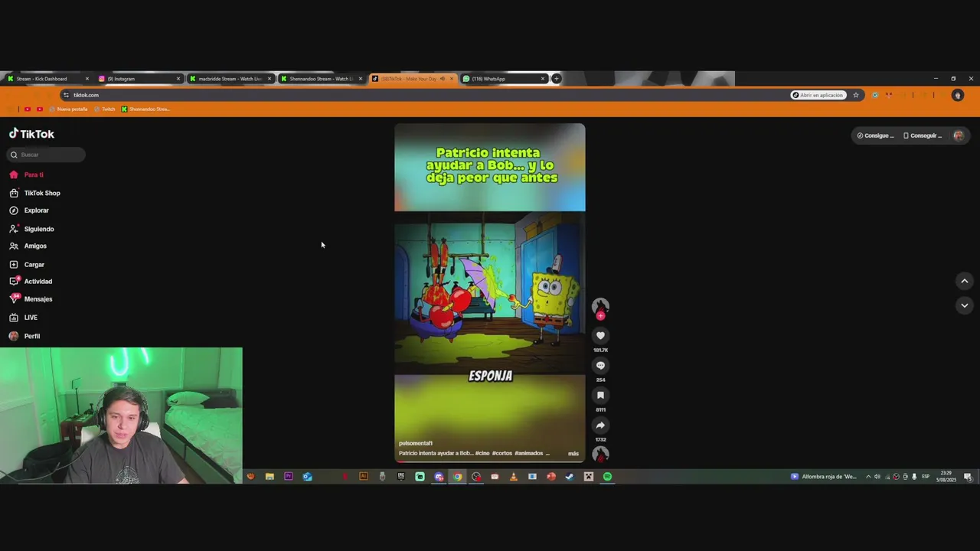Play or pause the SpongeBob video
Image resolution: width=980 pixels, height=551 pixels.
pos(489,293)
